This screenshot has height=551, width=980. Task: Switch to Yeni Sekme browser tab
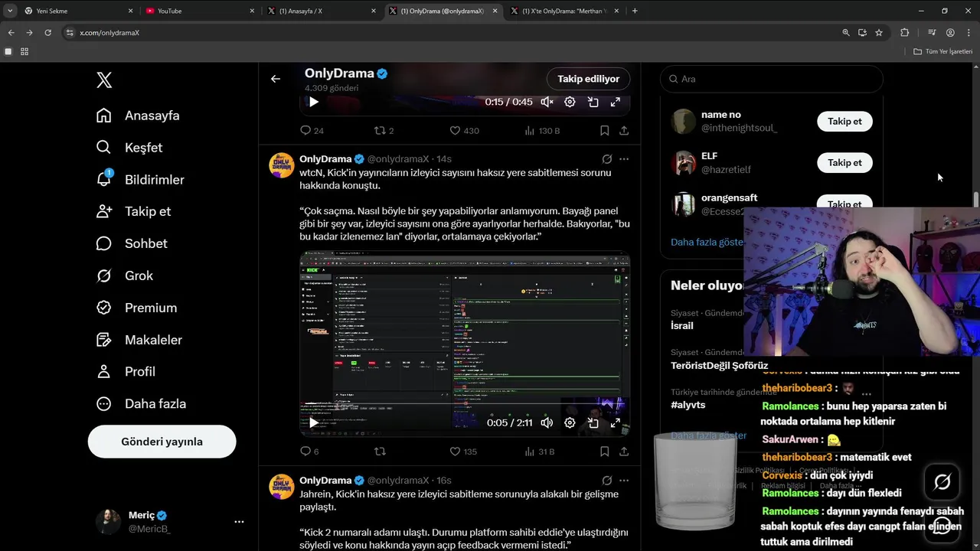77,11
